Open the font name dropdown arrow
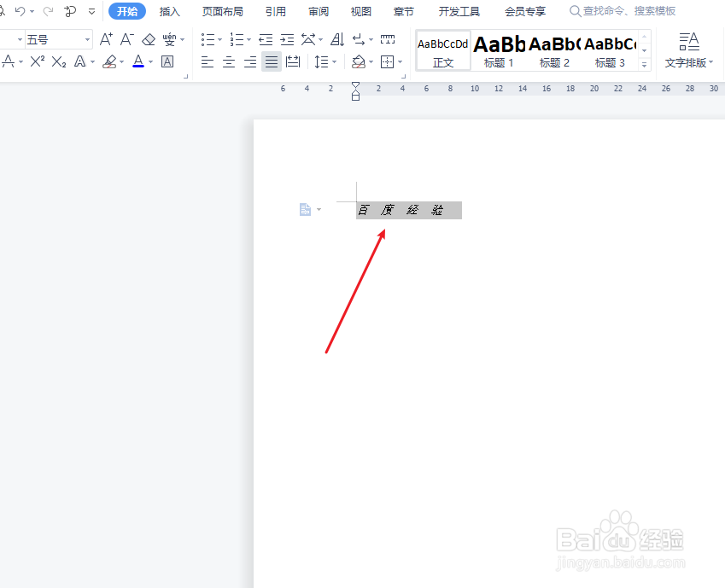The height and width of the screenshot is (588, 725). 20,40
